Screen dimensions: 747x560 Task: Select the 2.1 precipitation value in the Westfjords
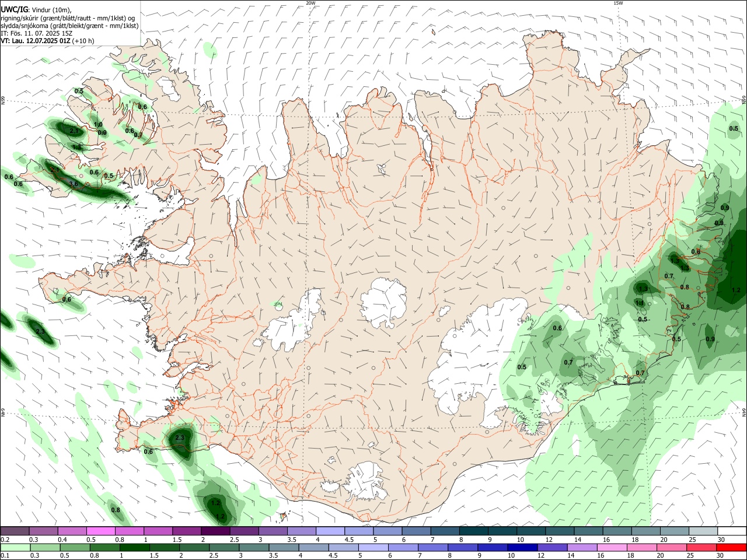click(x=74, y=131)
